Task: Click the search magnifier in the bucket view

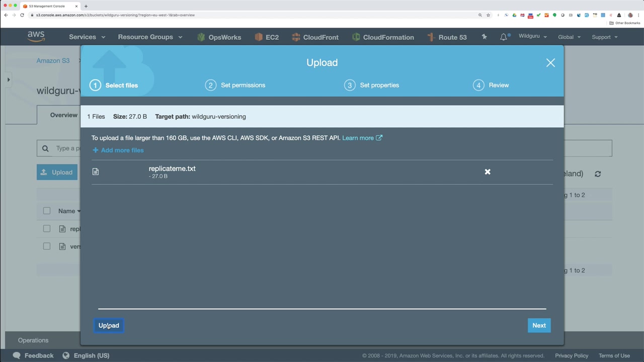Action: (45, 148)
